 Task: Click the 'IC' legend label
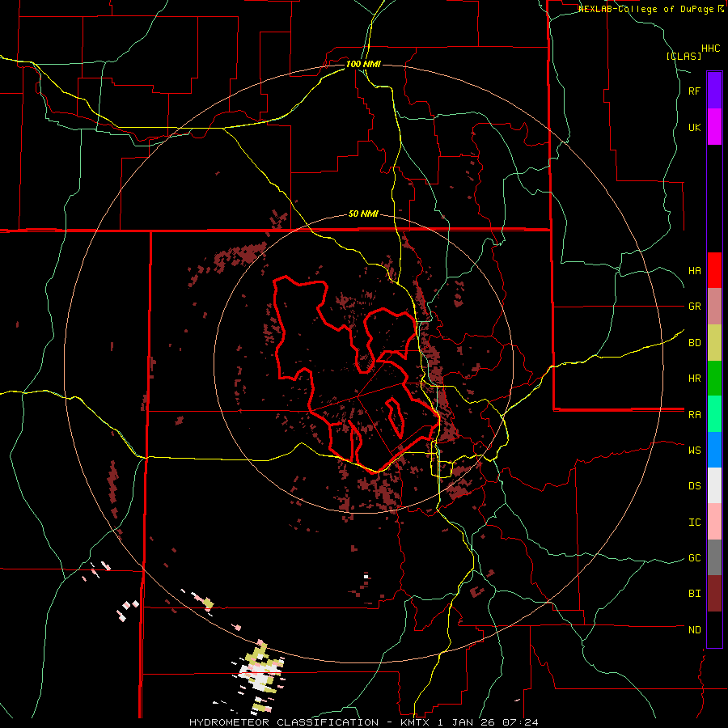[694, 523]
